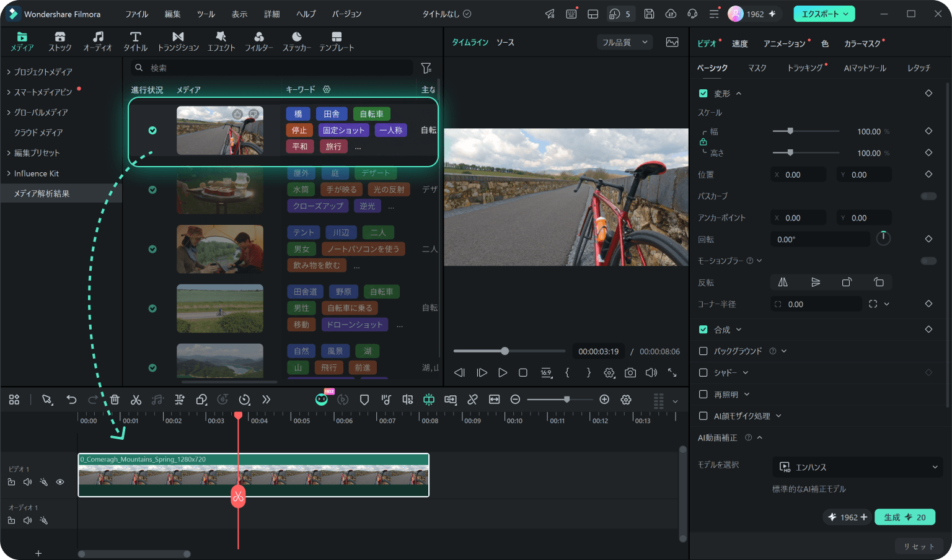Open the フル品質 preview quality dropdown
Image resolution: width=952 pixels, height=560 pixels.
(x=625, y=42)
